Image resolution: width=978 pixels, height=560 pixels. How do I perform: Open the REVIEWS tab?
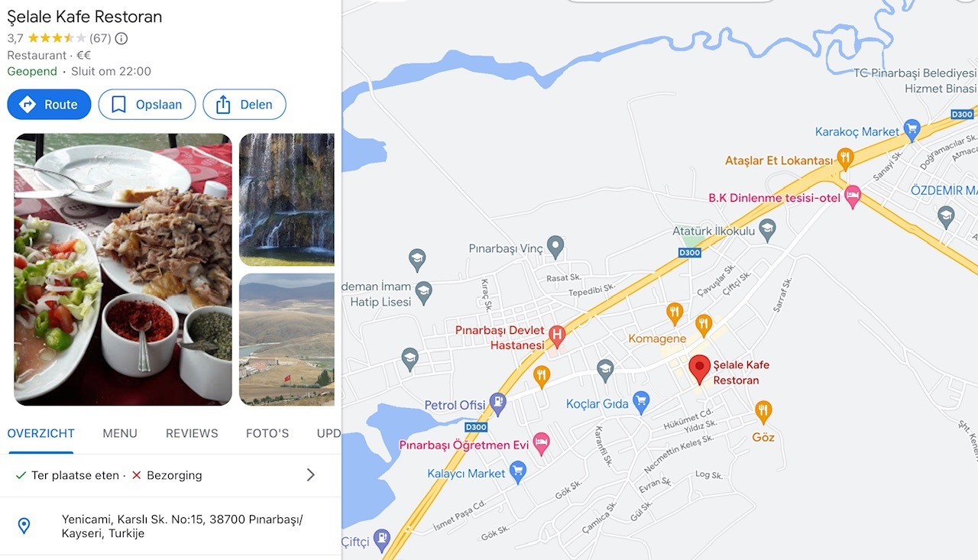tap(192, 433)
